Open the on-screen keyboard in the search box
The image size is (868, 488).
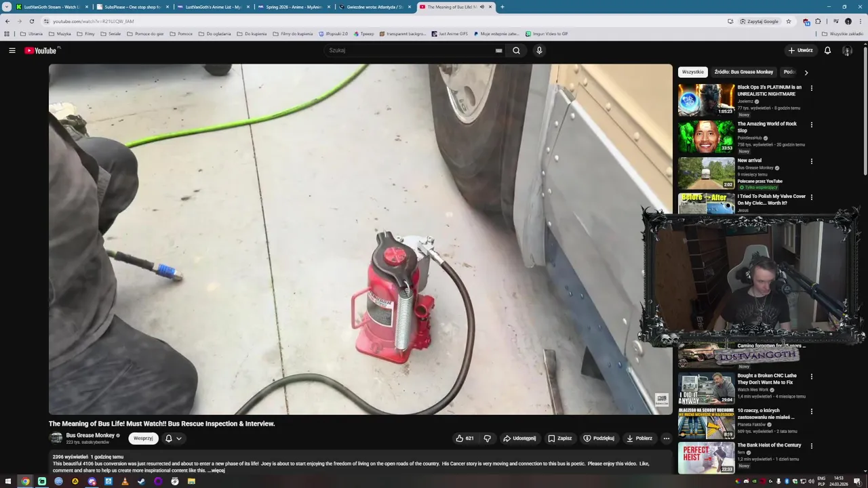coord(498,50)
